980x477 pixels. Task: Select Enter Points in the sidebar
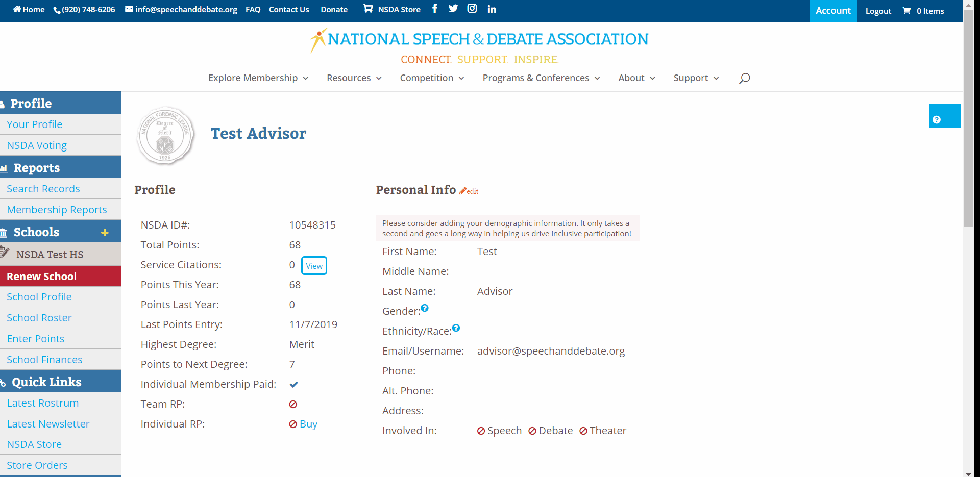[36, 339]
